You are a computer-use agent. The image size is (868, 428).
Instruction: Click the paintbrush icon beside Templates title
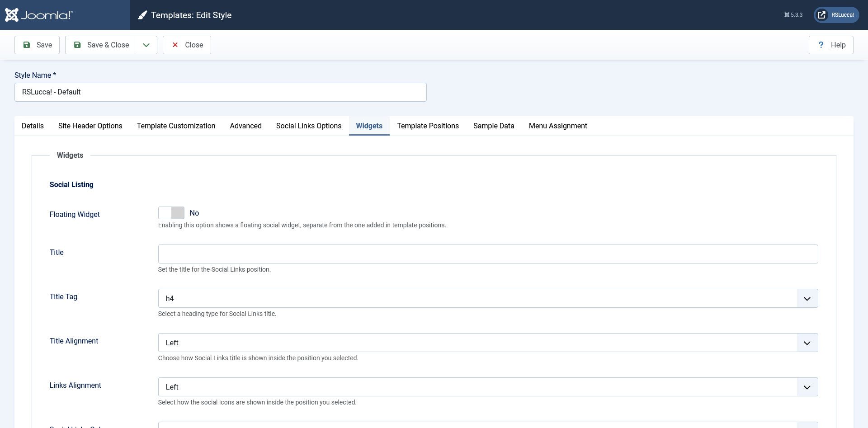(x=142, y=15)
